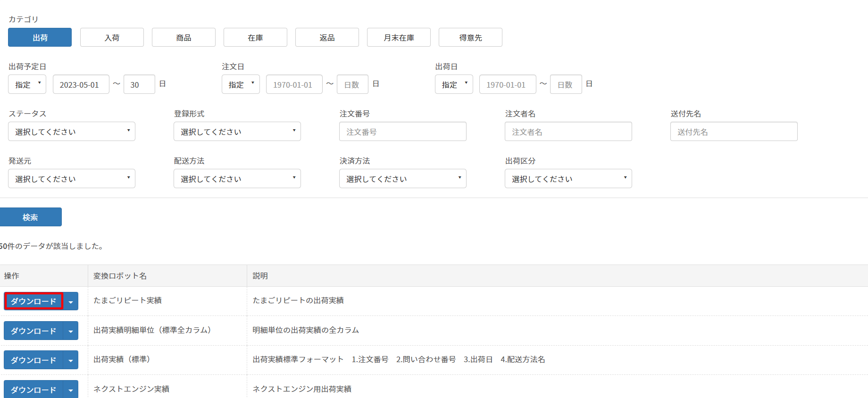Click the たまごリピート実績 robot name
This screenshot has height=398, width=868.
click(127, 300)
